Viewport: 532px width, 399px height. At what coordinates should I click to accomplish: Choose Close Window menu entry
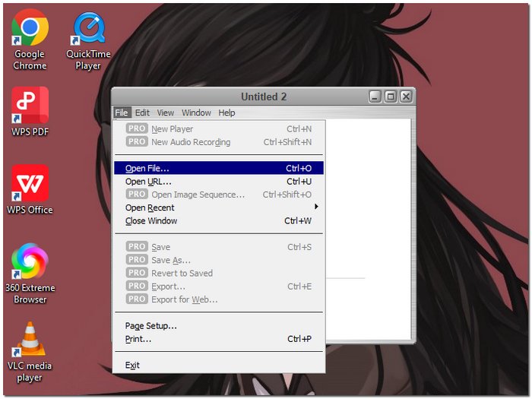click(x=219, y=221)
